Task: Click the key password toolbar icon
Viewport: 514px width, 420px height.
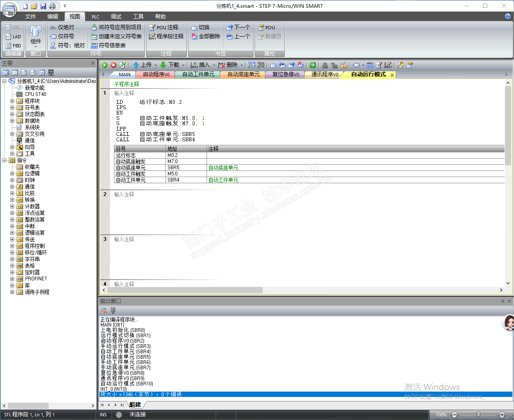Action: 400,65
